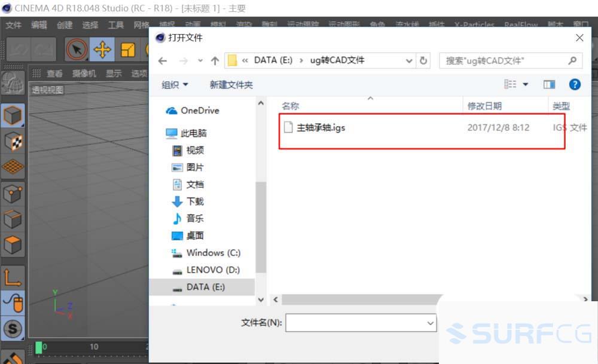The width and height of the screenshot is (598, 364).
Task: Click the search ug转CAD文件 field
Action: [511, 60]
